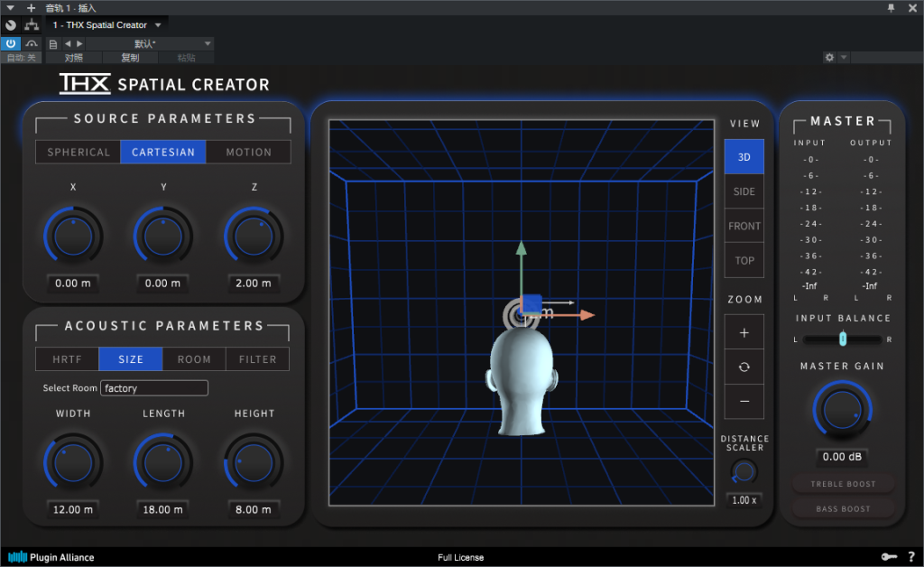This screenshot has height=567, width=924.
Task: Click the Plugin Alliance logo
Action: pyautogui.click(x=51, y=557)
